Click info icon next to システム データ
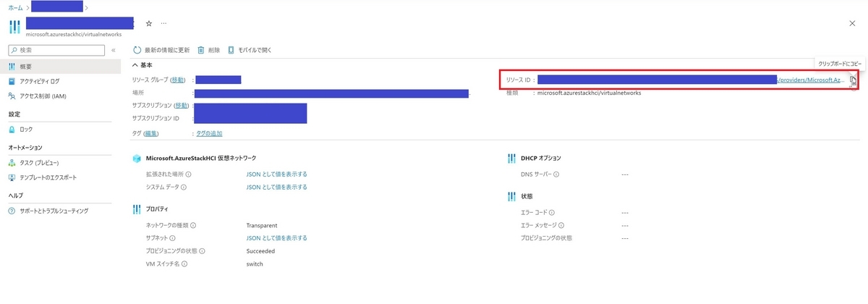The image size is (868, 304). [x=184, y=187]
